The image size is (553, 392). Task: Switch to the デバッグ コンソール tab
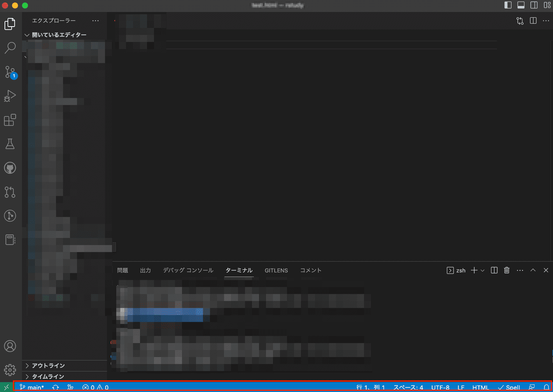click(x=188, y=270)
